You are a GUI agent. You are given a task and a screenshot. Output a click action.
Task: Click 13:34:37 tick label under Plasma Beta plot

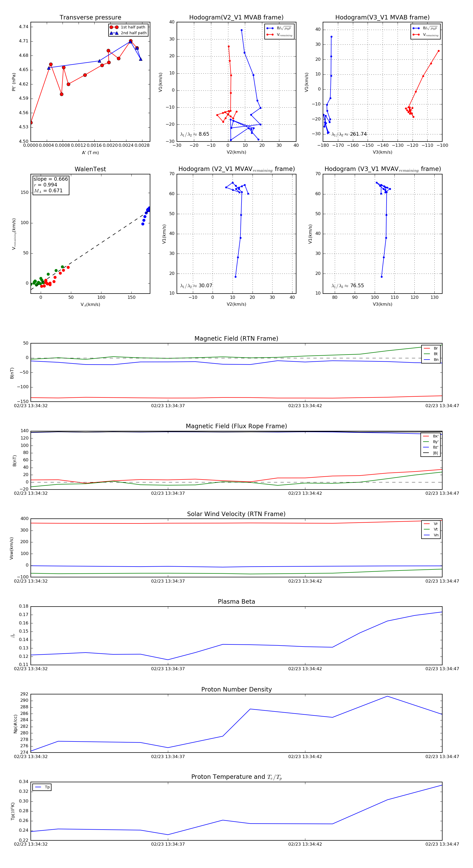(x=168, y=669)
